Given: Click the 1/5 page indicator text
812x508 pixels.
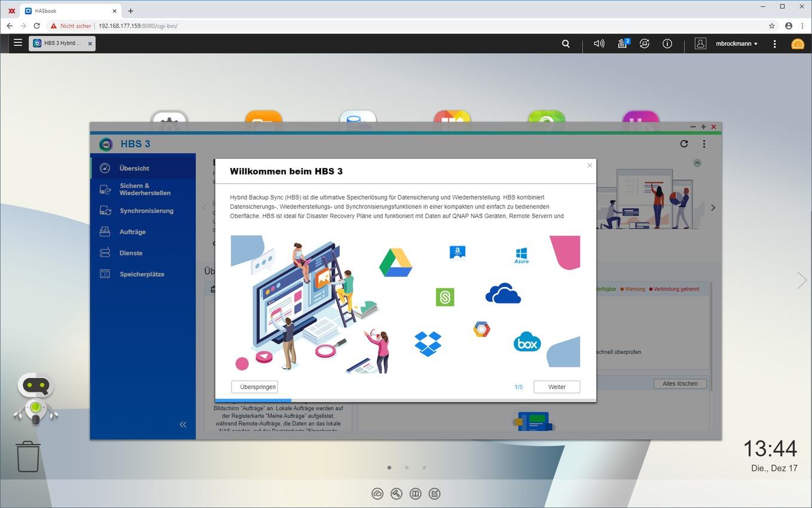Looking at the screenshot, I should point(519,387).
